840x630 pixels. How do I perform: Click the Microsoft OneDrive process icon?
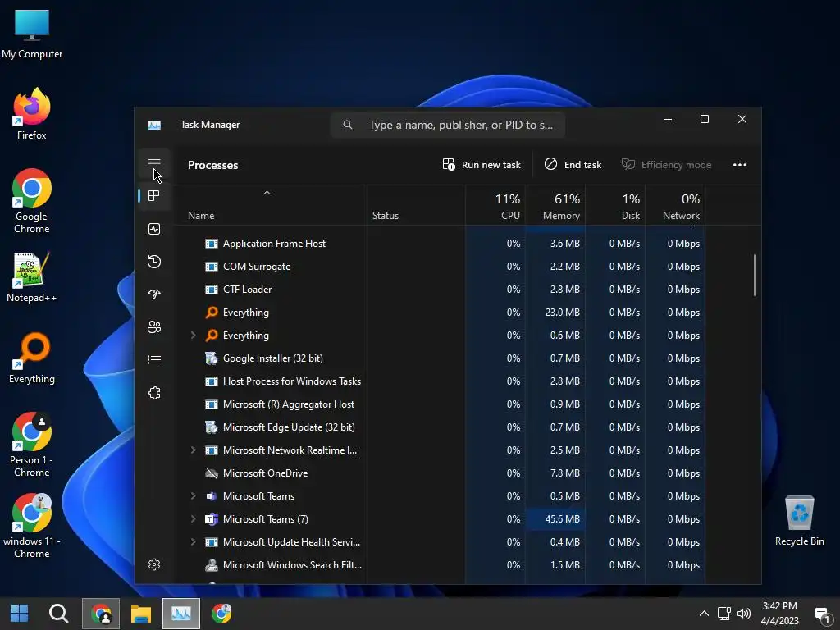(x=212, y=473)
